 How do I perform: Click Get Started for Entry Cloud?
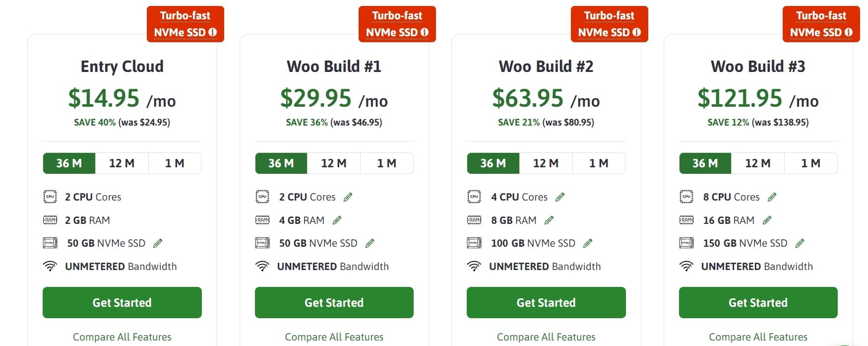tap(122, 302)
